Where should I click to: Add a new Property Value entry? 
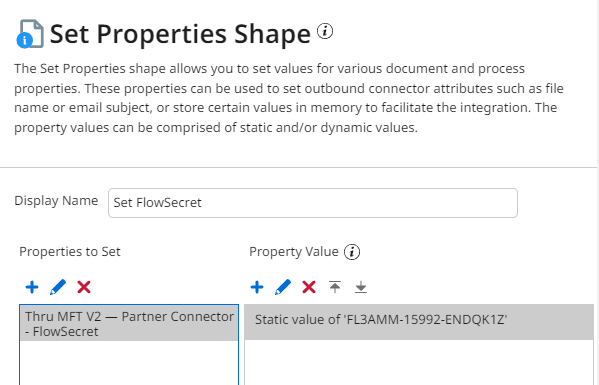click(x=257, y=287)
